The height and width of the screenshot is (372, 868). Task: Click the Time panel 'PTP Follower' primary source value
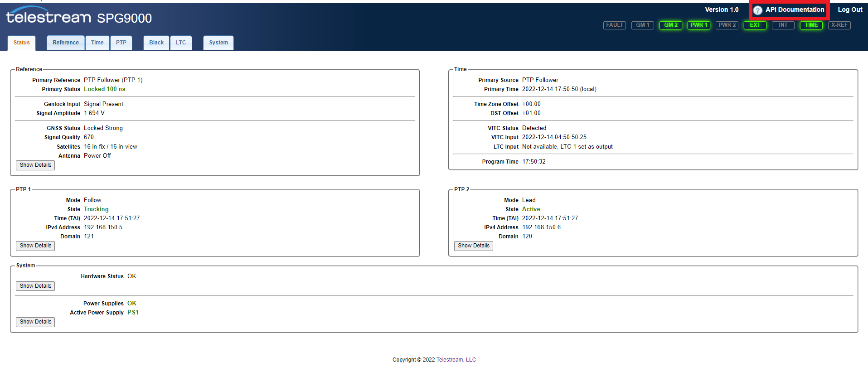pyautogui.click(x=540, y=80)
